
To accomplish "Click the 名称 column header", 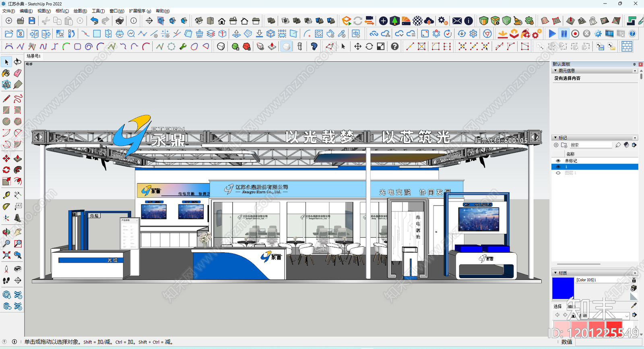I will 570,154.
